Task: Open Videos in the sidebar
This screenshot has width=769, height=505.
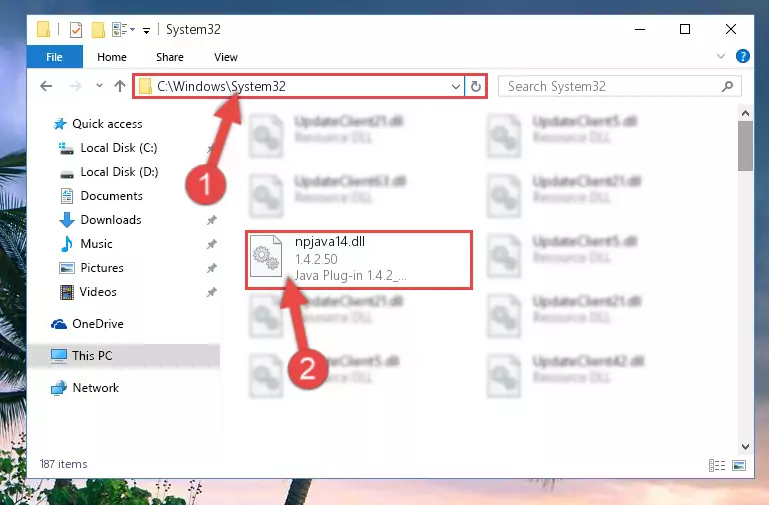Action: (x=98, y=292)
